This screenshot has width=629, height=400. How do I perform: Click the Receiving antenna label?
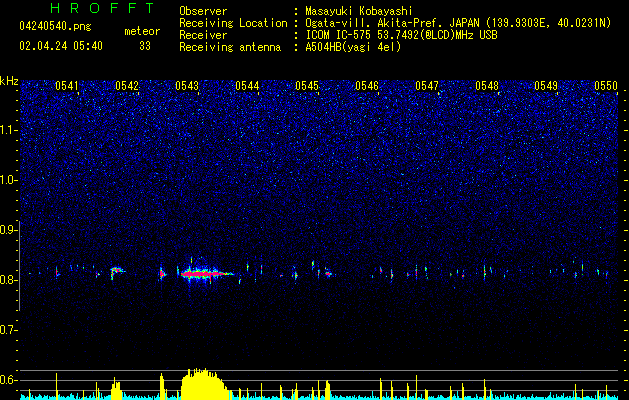pos(230,47)
